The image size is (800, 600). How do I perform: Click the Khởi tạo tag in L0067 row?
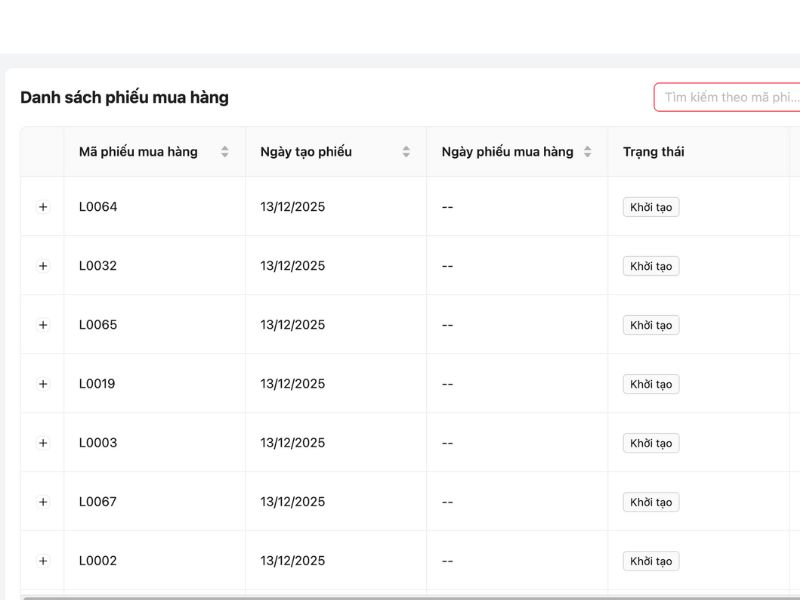(651, 502)
